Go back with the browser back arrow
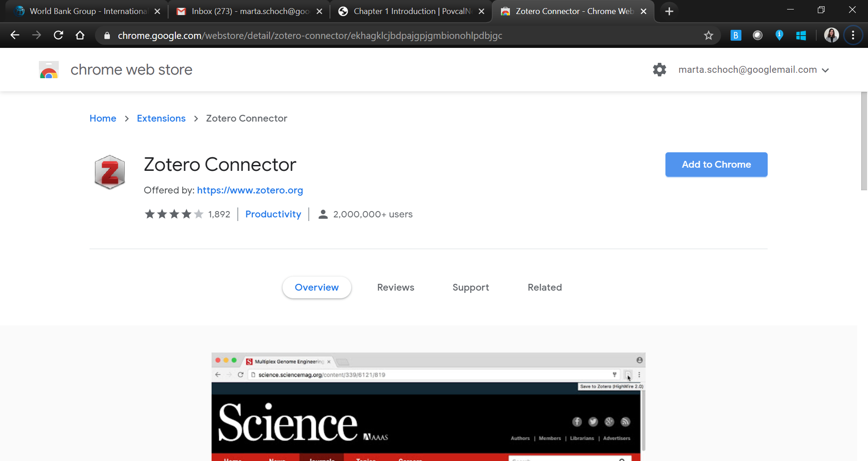The image size is (868, 461). click(x=15, y=35)
